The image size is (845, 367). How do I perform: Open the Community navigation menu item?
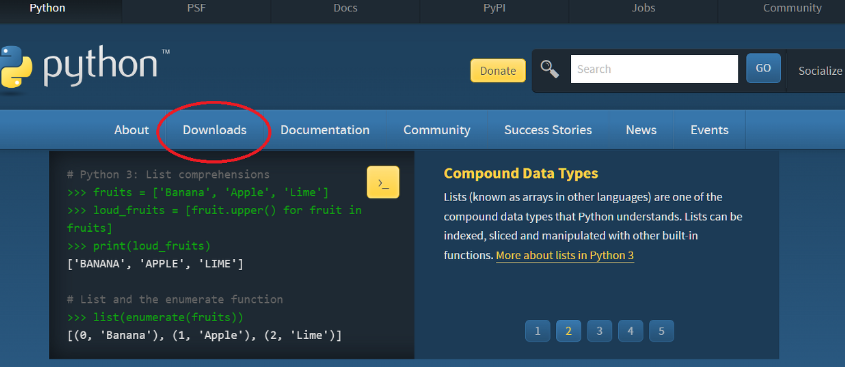[x=437, y=130]
